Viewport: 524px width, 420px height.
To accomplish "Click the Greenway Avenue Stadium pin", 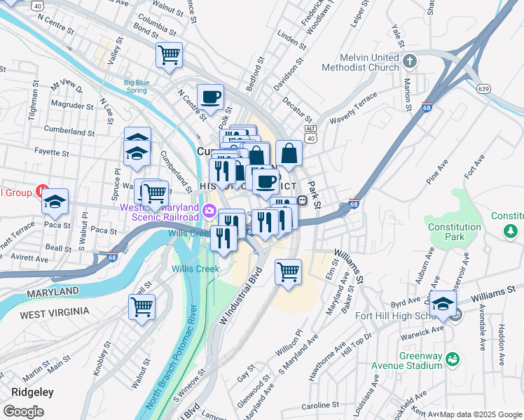I will (453, 360).
